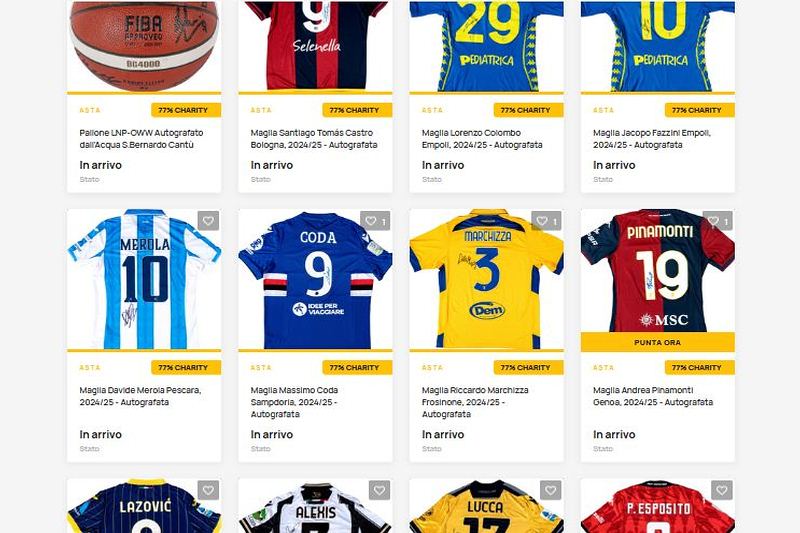Click the Punta Ora button on Pinamonti jersey

coord(658,342)
